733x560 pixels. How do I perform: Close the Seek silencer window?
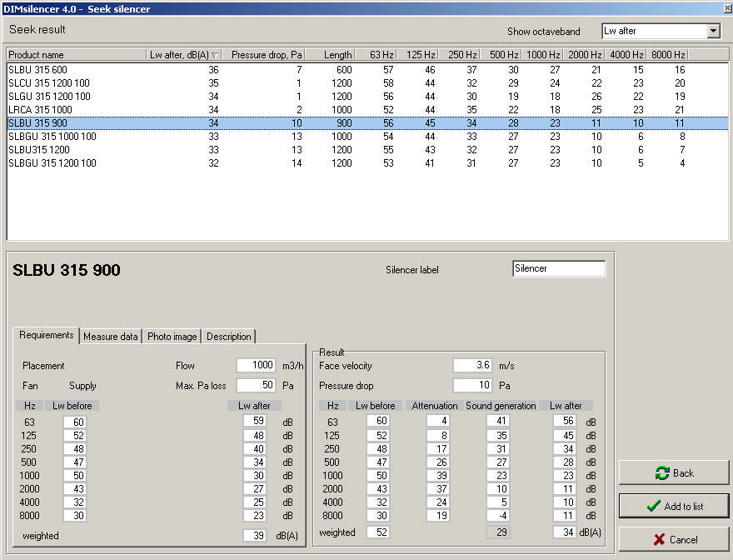click(x=727, y=8)
